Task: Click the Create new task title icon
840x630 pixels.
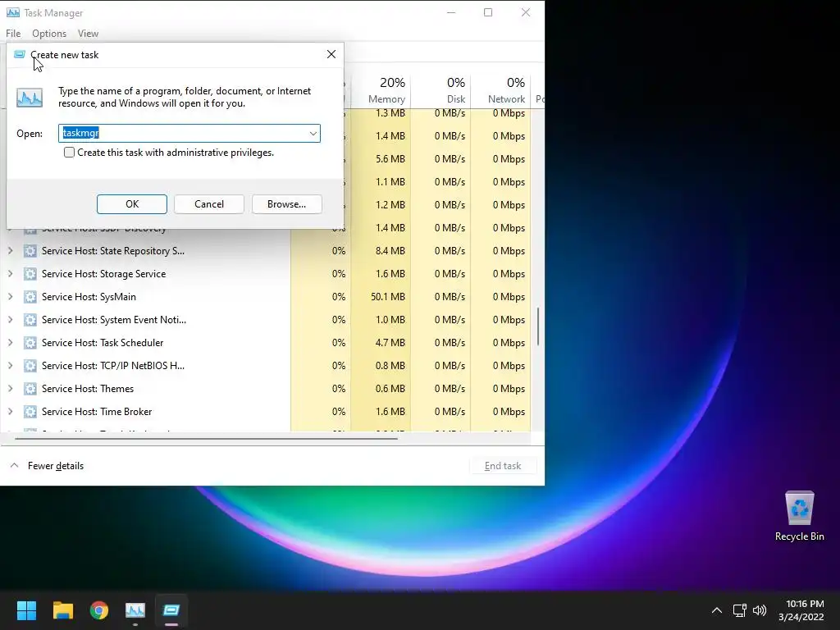Action: coord(20,54)
